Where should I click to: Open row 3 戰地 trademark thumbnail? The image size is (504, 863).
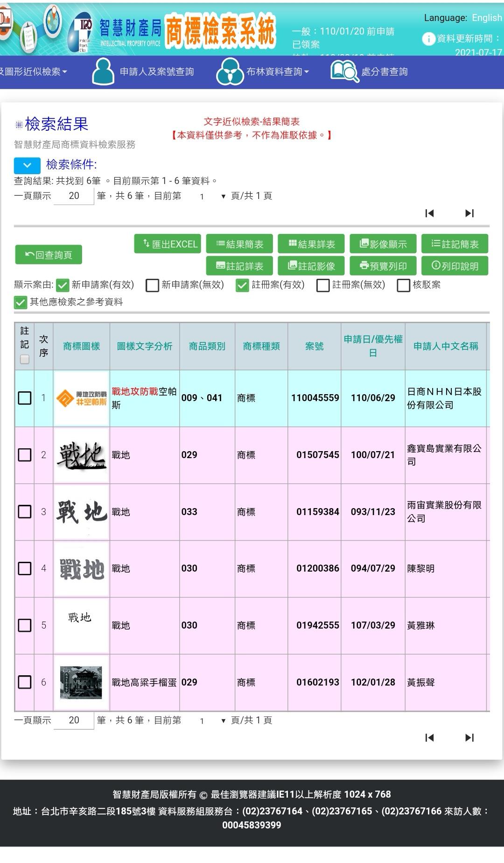[82, 512]
